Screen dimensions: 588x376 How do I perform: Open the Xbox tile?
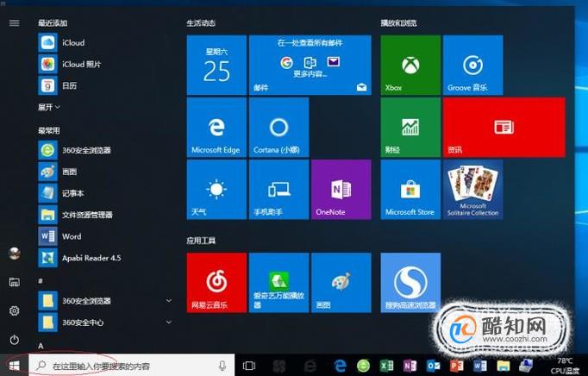410,65
